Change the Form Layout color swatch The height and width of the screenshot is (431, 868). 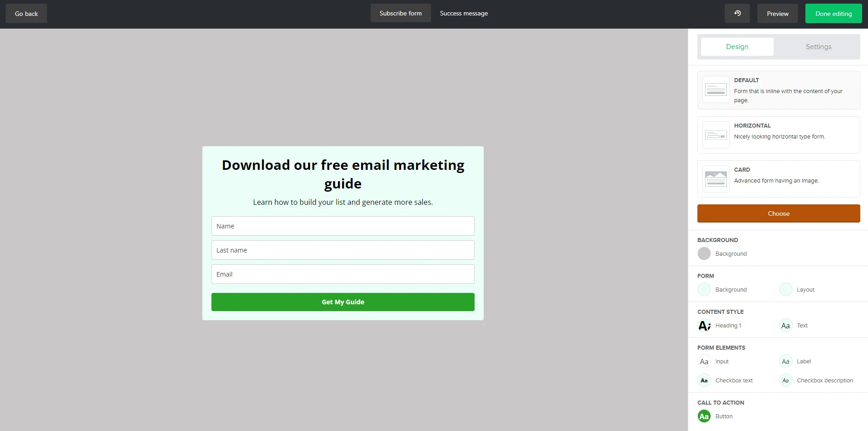(x=785, y=289)
